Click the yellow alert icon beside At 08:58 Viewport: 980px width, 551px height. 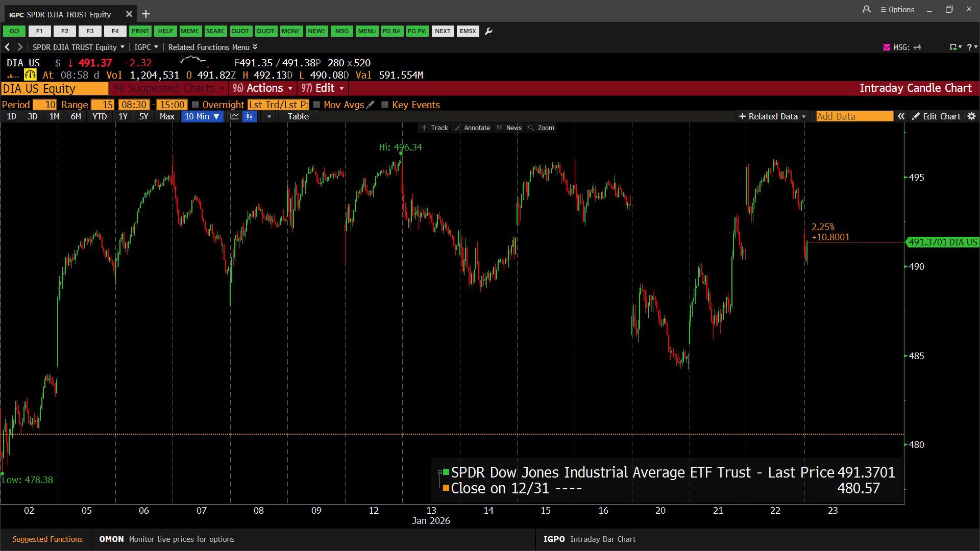pyautogui.click(x=30, y=75)
